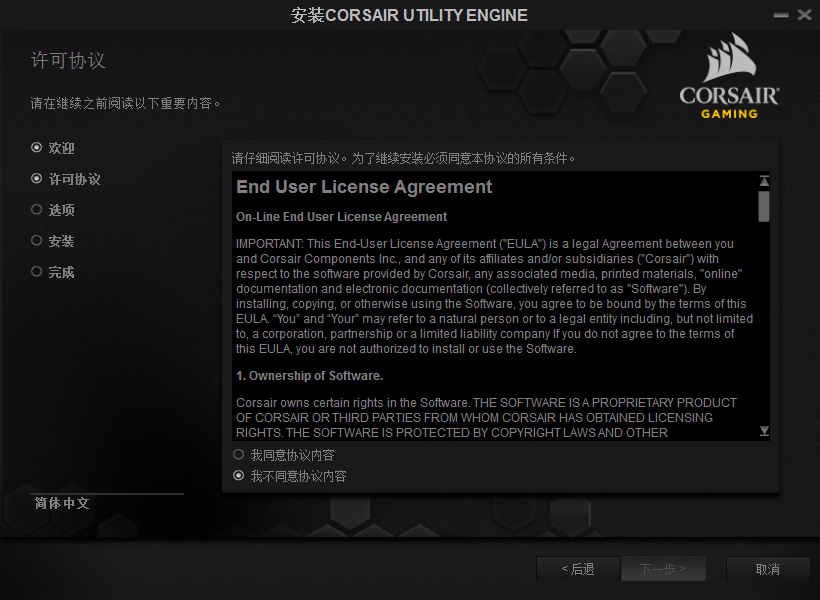Image resolution: width=820 pixels, height=600 pixels.
Task: Click the Corsair Gaming logo
Action: pyautogui.click(x=729, y=76)
